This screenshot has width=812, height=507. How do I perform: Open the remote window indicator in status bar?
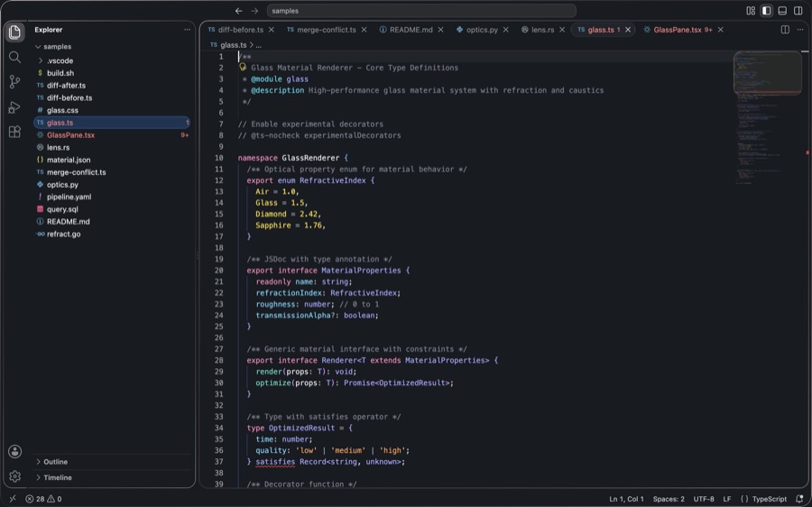[13, 499]
